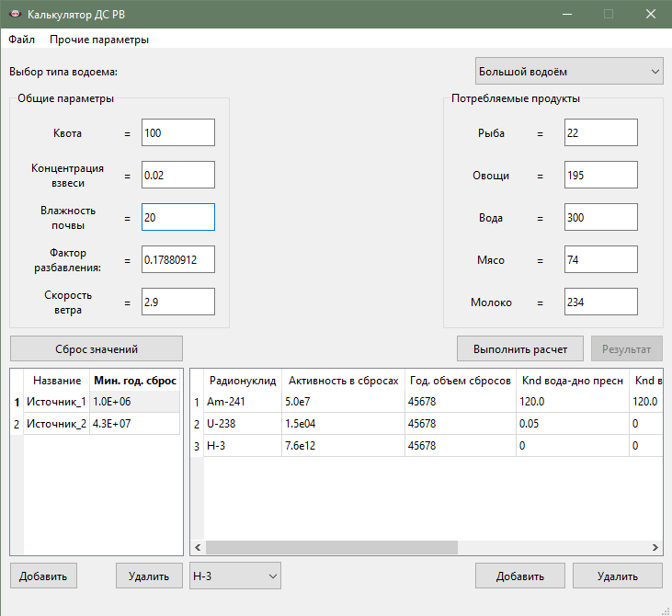This screenshot has width=672, height=616.
Task: Open the Прочие параметры menu
Action: coord(99,40)
